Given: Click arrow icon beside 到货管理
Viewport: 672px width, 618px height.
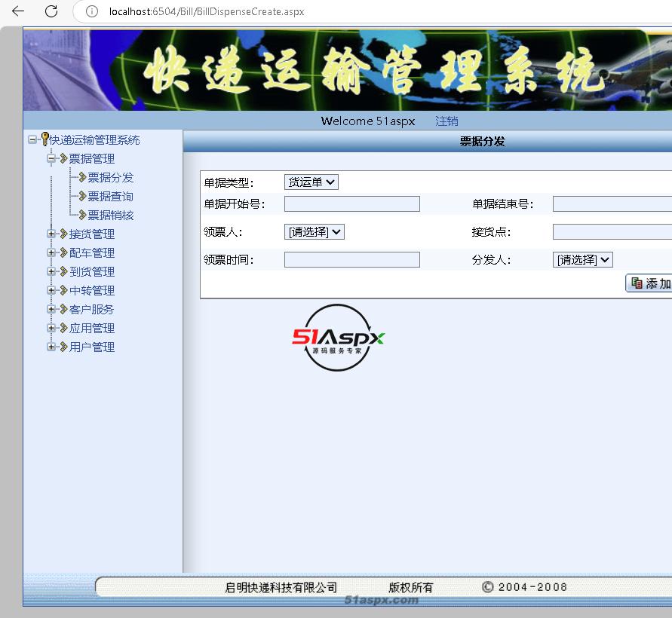Looking at the screenshot, I should pos(64,271).
